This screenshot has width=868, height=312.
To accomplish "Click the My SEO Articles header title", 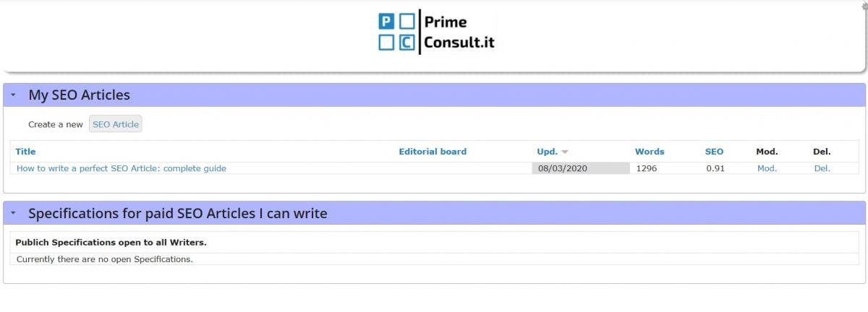I will click(x=79, y=95).
